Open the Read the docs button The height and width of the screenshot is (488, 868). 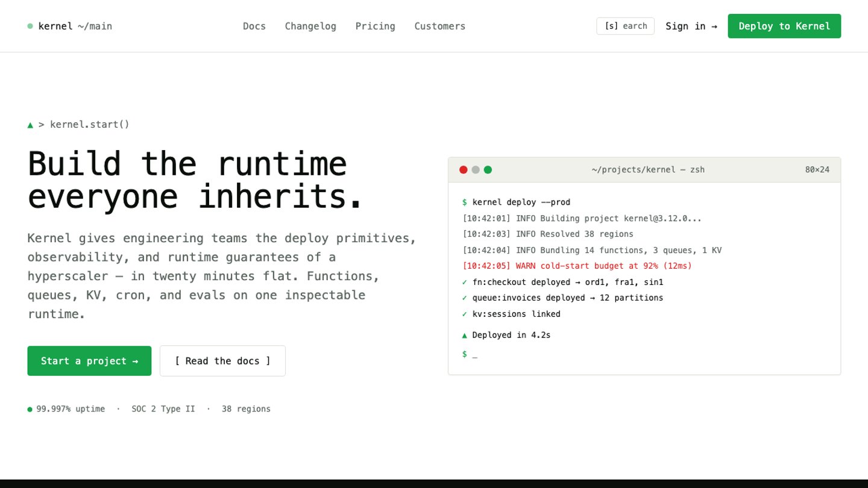click(222, 361)
